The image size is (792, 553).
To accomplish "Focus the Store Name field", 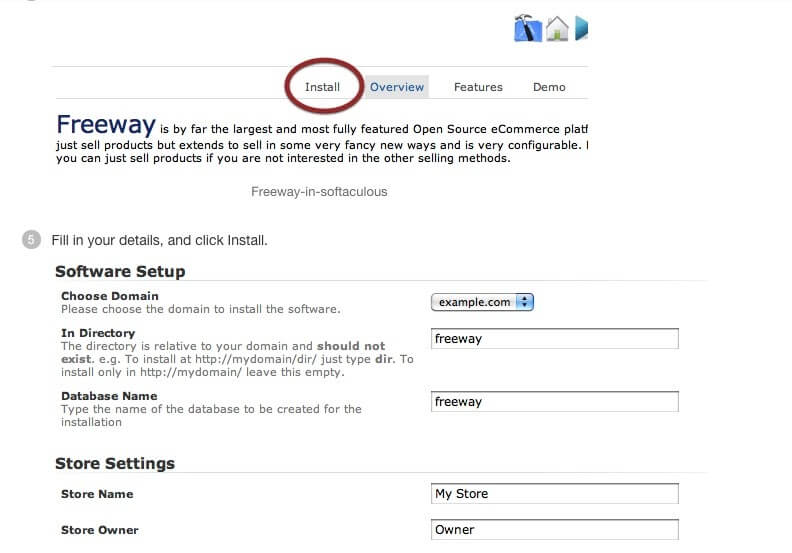I will click(x=555, y=493).
